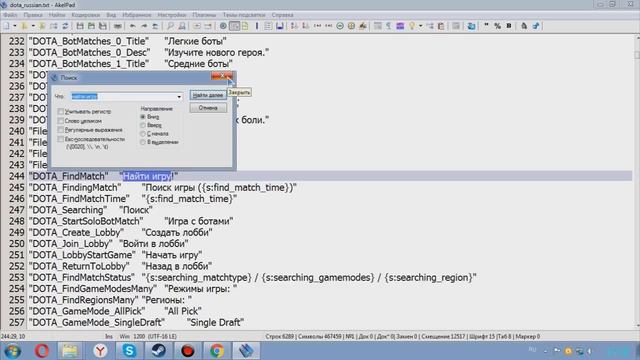Click the quotation mark toolbar icon
The width and height of the screenshot is (640, 360).
pyautogui.click(x=487, y=25)
